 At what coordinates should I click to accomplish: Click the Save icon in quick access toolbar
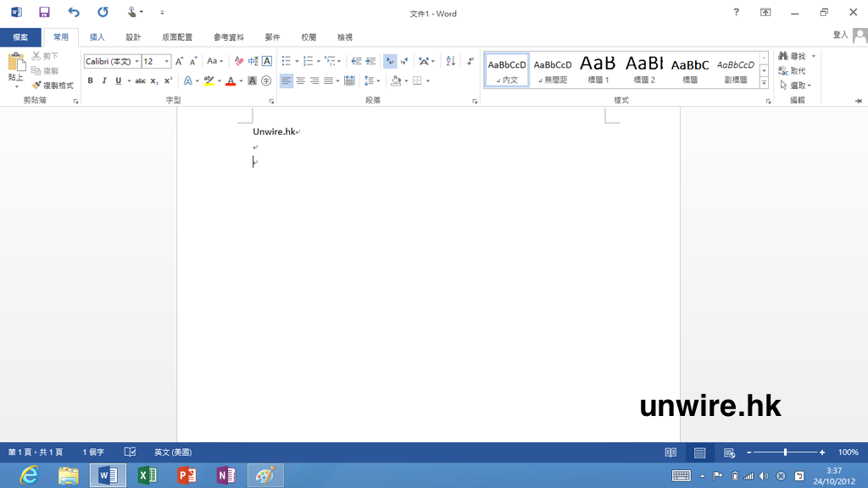44,12
